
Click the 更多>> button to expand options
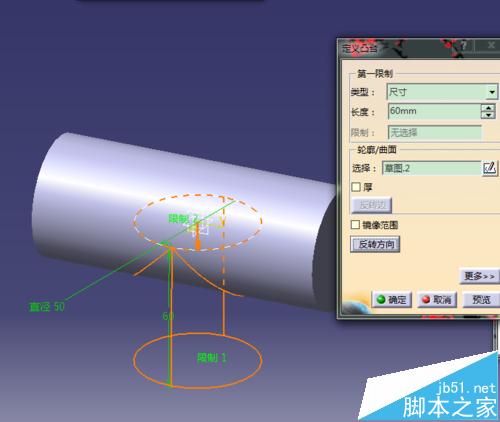tap(479, 276)
